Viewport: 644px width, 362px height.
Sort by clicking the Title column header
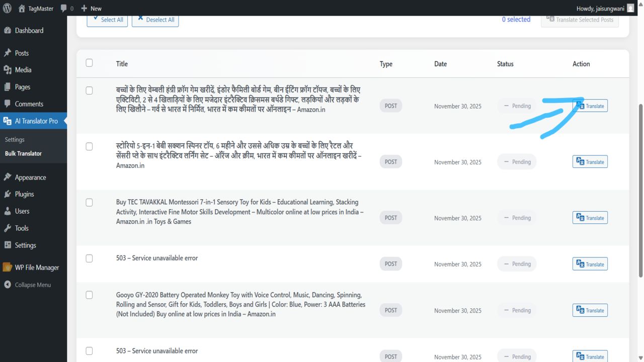tap(122, 64)
